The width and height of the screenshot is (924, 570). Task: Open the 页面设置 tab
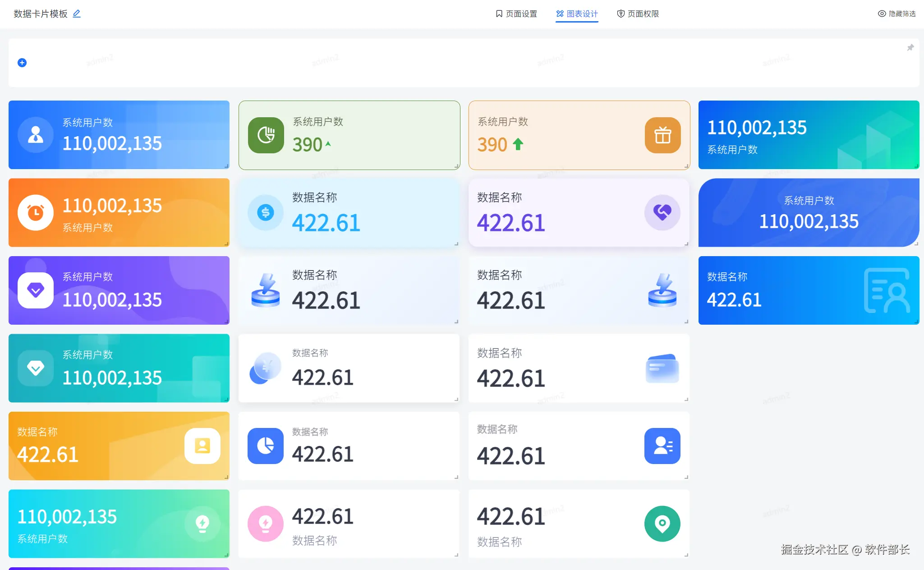tap(516, 14)
